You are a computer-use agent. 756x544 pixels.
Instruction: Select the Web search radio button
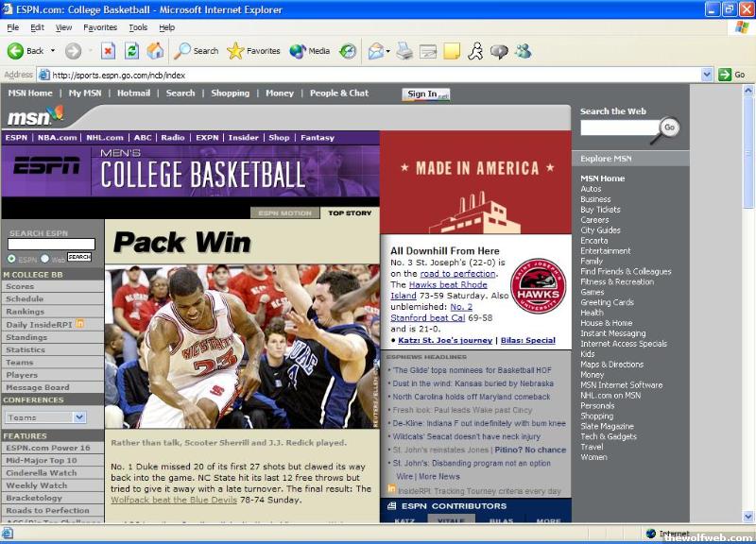[x=44, y=259]
